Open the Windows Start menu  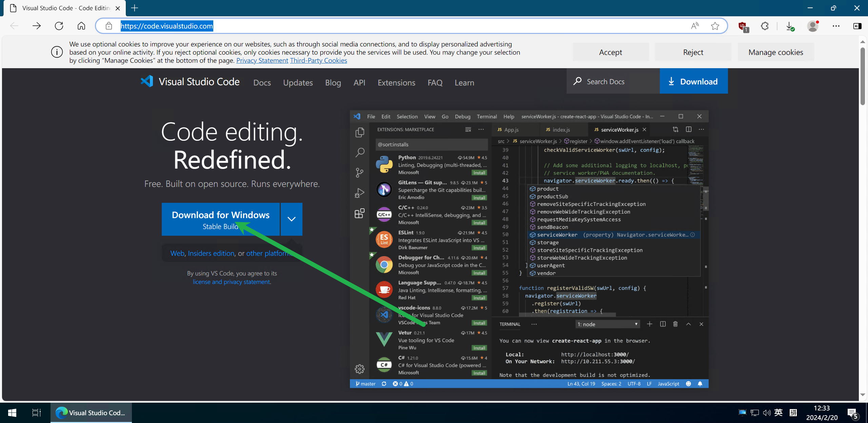12,413
